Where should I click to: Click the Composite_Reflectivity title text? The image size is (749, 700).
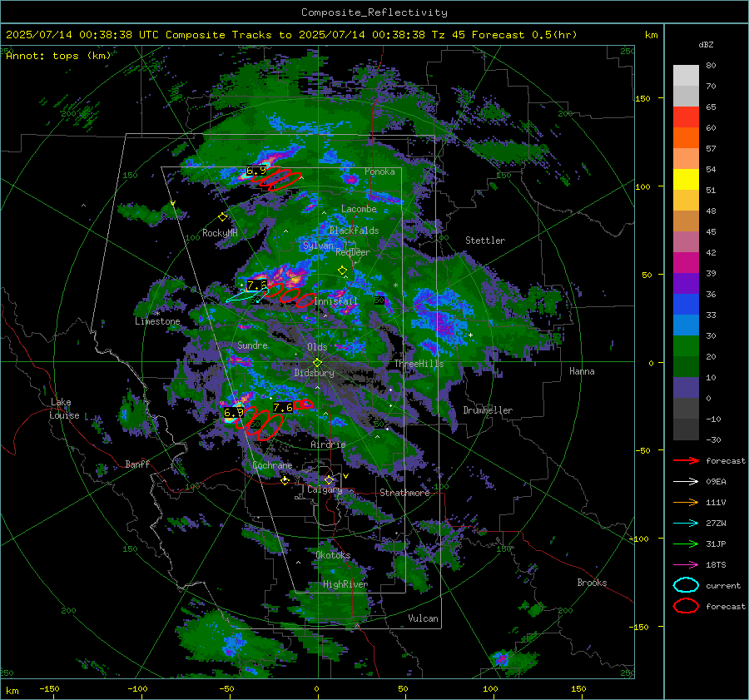tap(374, 12)
